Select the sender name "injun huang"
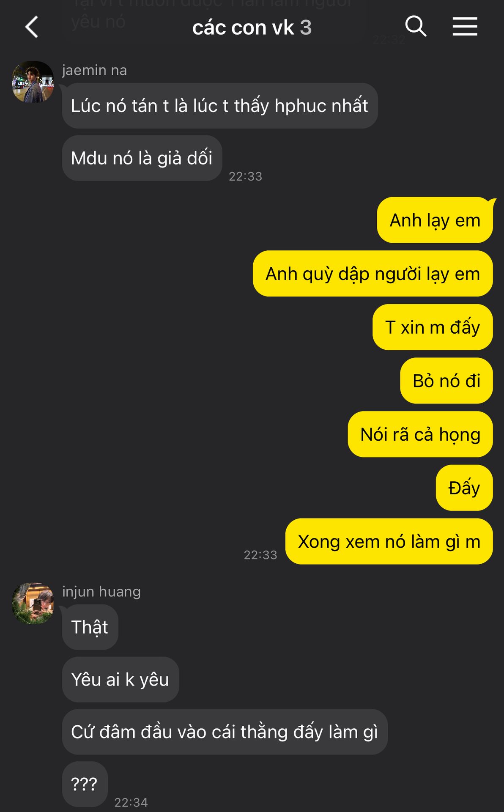This screenshot has width=504, height=812. (x=101, y=592)
